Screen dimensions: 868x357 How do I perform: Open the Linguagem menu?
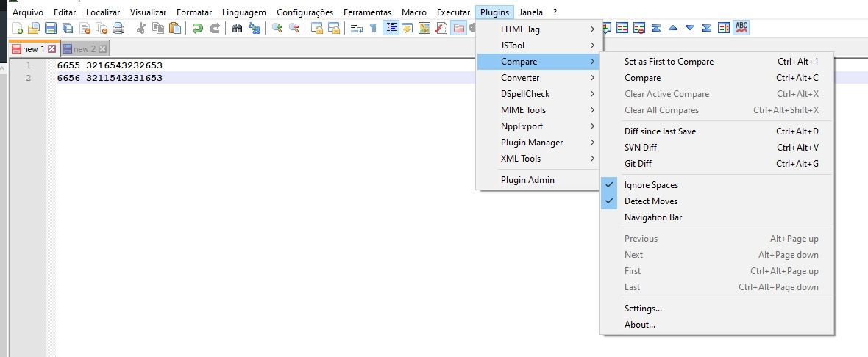click(x=243, y=12)
